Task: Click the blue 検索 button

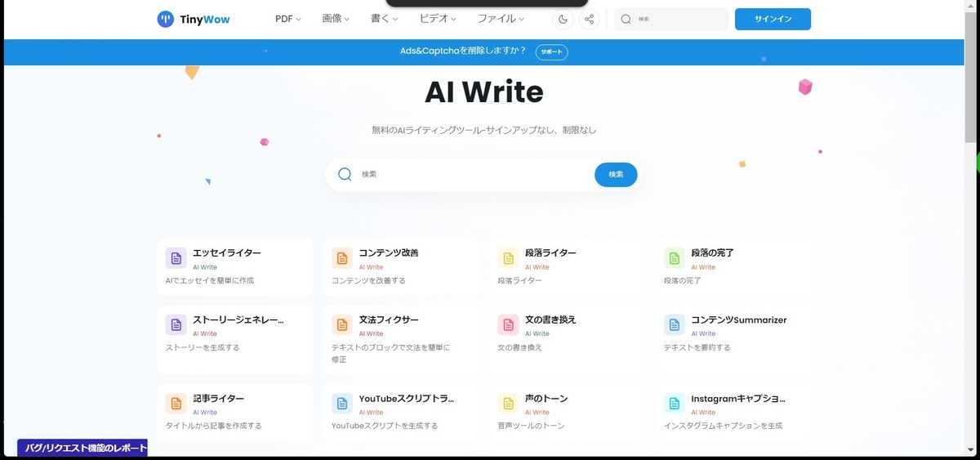Action: pos(616,174)
